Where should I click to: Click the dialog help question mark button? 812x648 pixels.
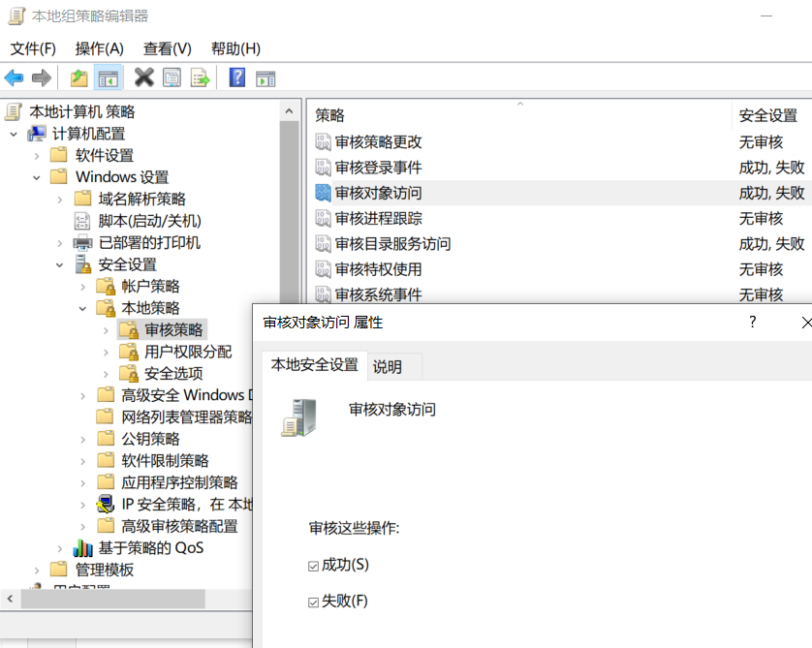pos(753,322)
